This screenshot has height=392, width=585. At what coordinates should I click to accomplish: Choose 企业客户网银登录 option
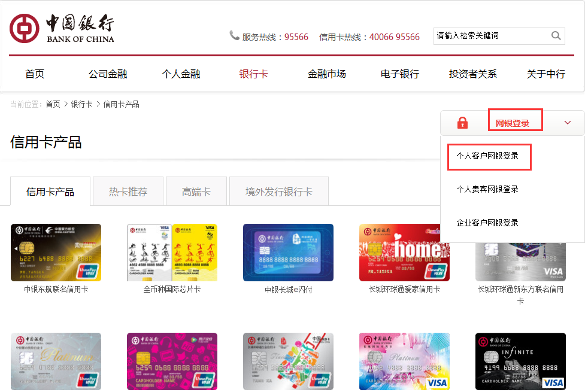(x=489, y=222)
